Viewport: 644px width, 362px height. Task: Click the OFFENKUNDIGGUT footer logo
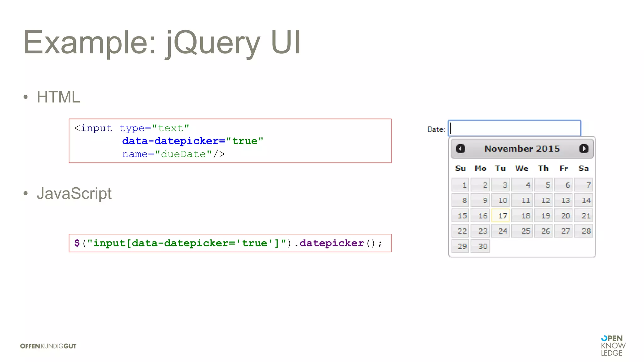[x=48, y=346]
